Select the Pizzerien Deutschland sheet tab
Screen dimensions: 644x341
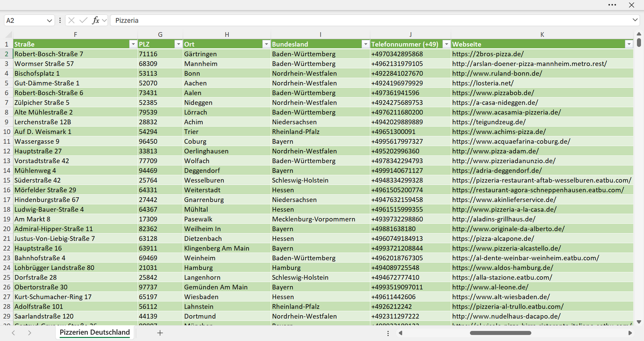[94, 333]
